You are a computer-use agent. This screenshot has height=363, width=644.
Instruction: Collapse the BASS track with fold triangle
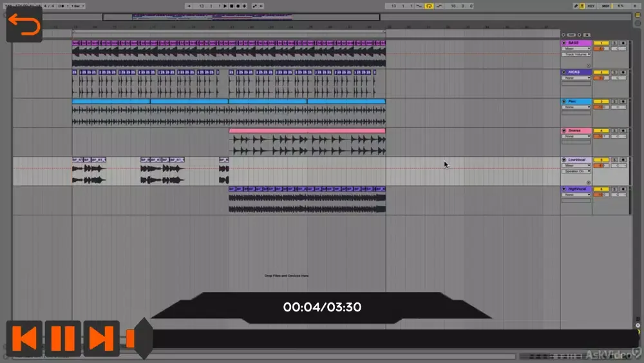[x=564, y=43]
